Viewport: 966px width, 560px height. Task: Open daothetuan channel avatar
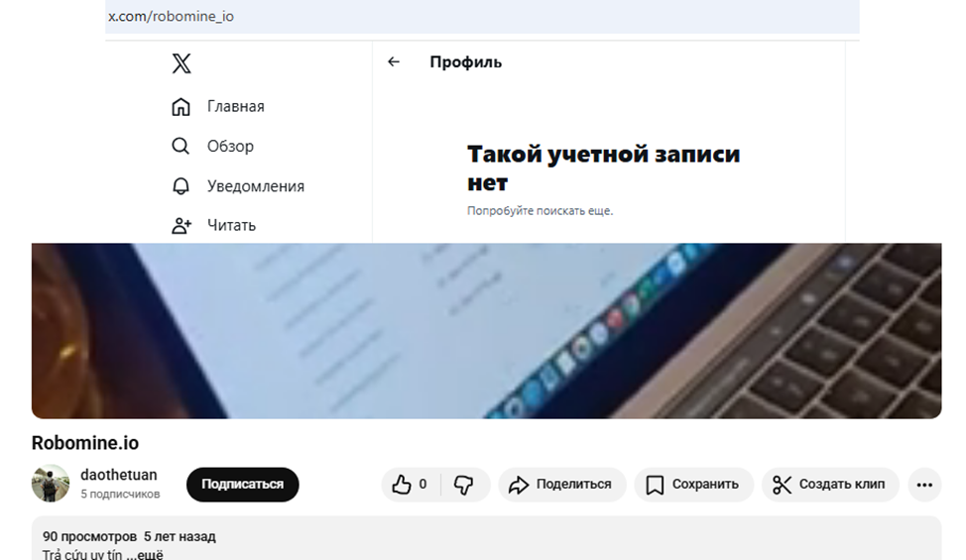[x=51, y=483]
